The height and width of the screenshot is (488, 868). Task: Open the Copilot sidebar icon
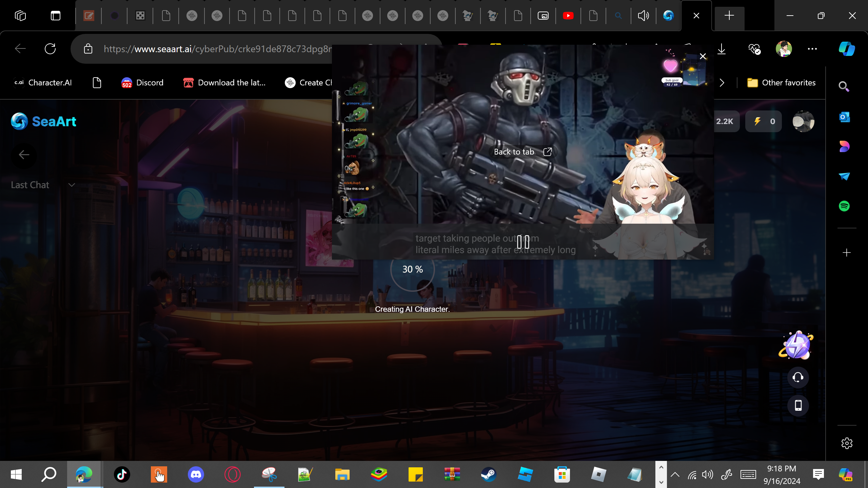click(x=847, y=49)
